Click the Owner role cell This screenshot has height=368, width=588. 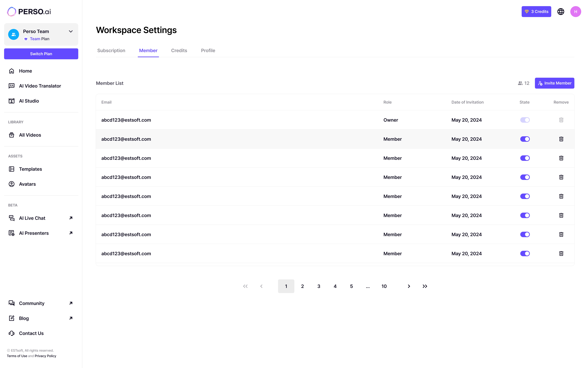click(391, 120)
